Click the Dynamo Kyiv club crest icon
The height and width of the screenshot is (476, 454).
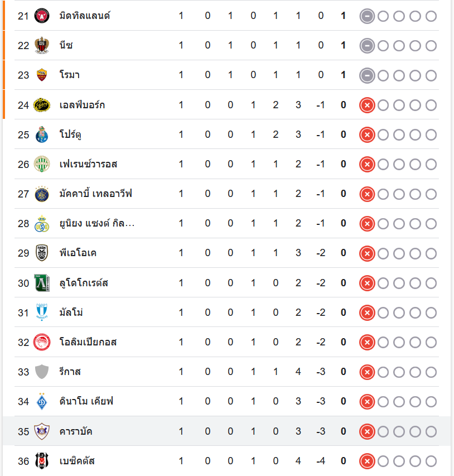pos(42,402)
